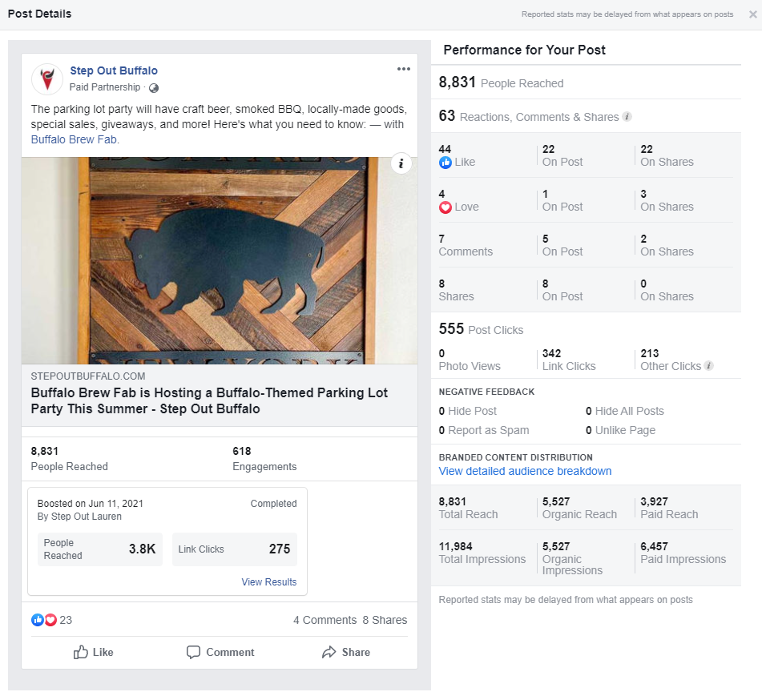
Task: Click the BRANDED CONTENT DISTRIBUTION header
Action: click(x=515, y=457)
